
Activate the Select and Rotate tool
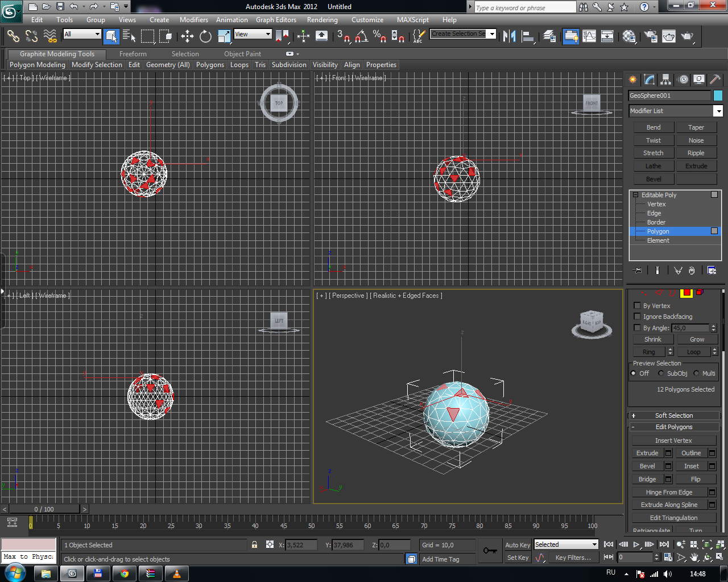pos(205,36)
